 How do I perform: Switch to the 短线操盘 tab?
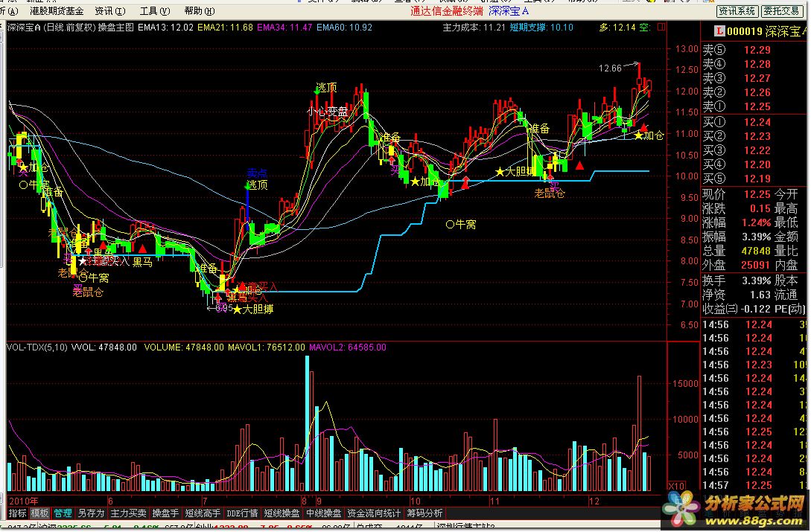coord(282,513)
